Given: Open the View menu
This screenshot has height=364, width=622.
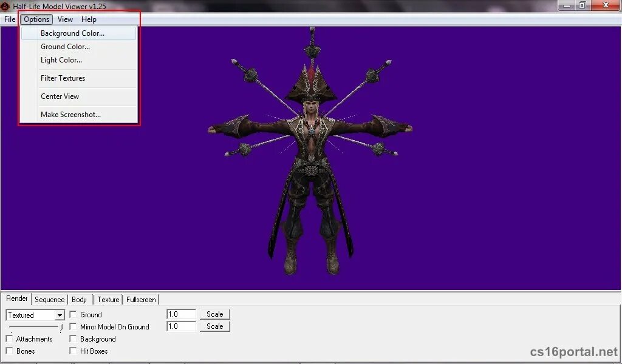Looking at the screenshot, I should (65, 19).
